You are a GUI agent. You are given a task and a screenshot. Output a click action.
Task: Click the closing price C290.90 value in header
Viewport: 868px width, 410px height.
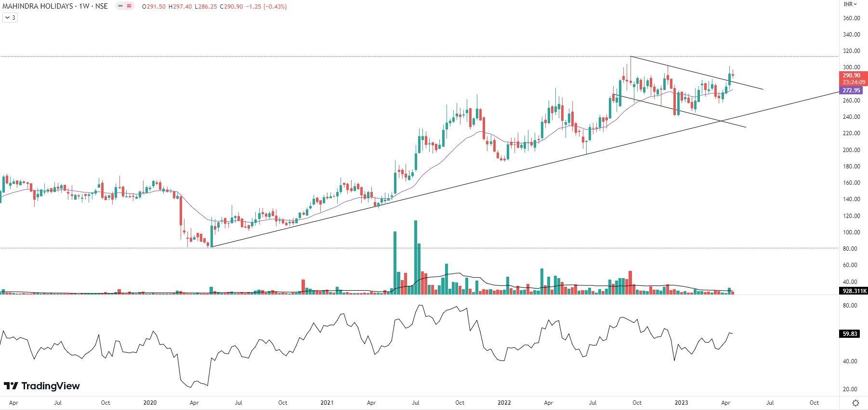232,7
